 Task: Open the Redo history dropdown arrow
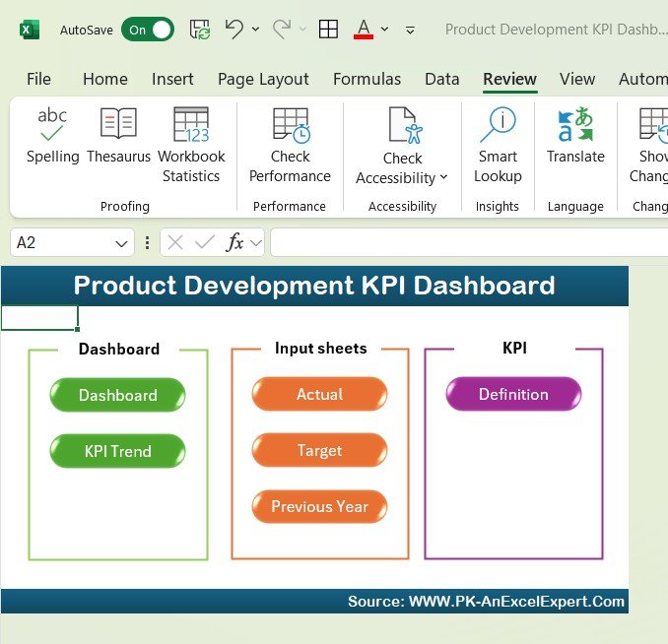click(x=302, y=30)
